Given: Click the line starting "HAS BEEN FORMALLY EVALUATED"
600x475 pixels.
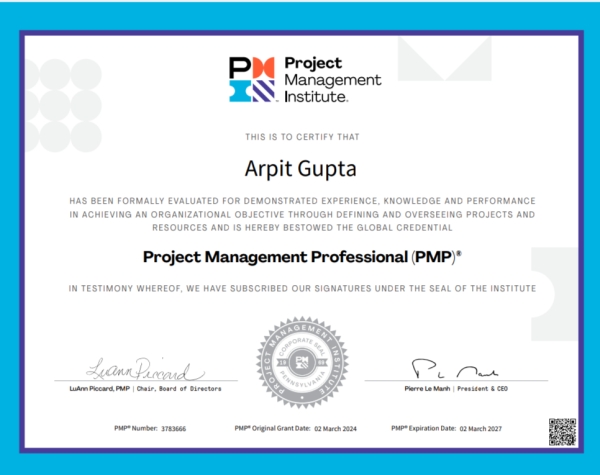Looking at the screenshot, I should pos(302,201).
